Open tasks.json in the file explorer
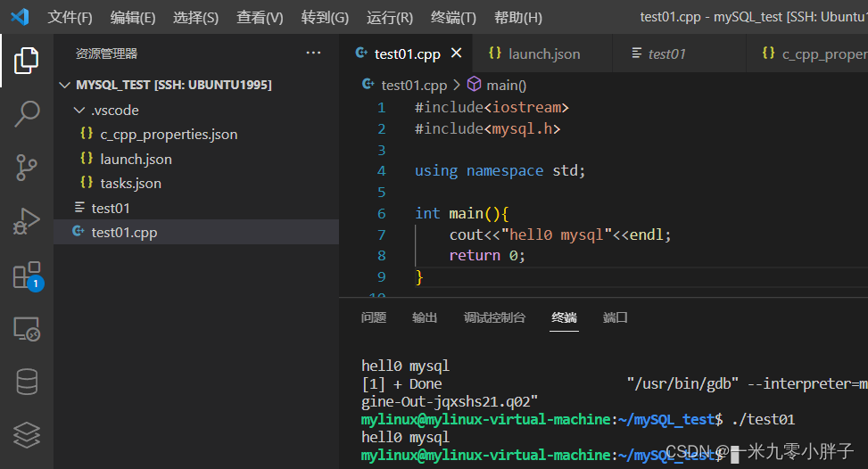Viewport: 868px width, 469px height. pyautogui.click(x=130, y=184)
